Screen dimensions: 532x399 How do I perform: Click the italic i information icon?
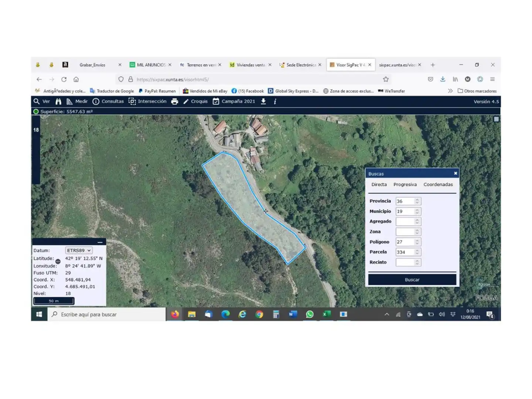point(275,102)
